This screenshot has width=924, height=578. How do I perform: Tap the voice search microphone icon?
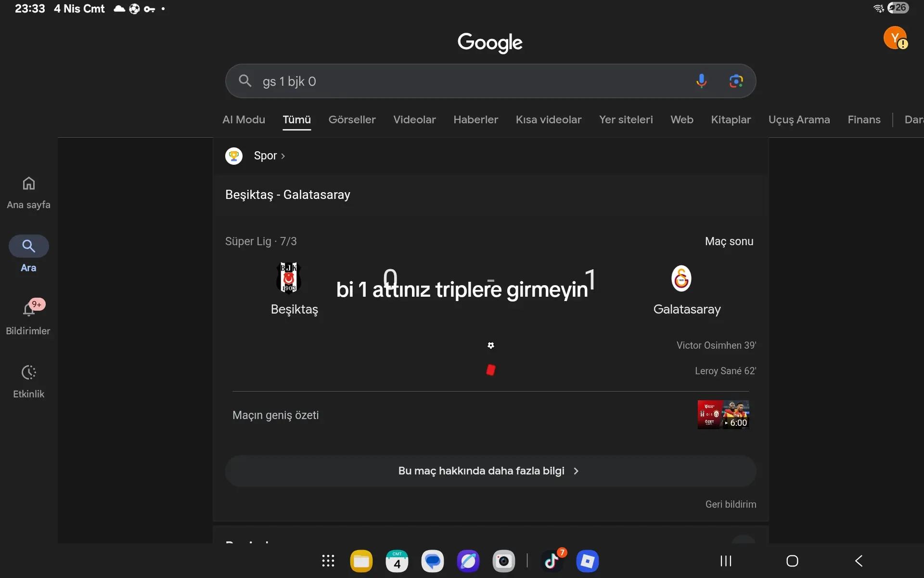click(x=701, y=81)
